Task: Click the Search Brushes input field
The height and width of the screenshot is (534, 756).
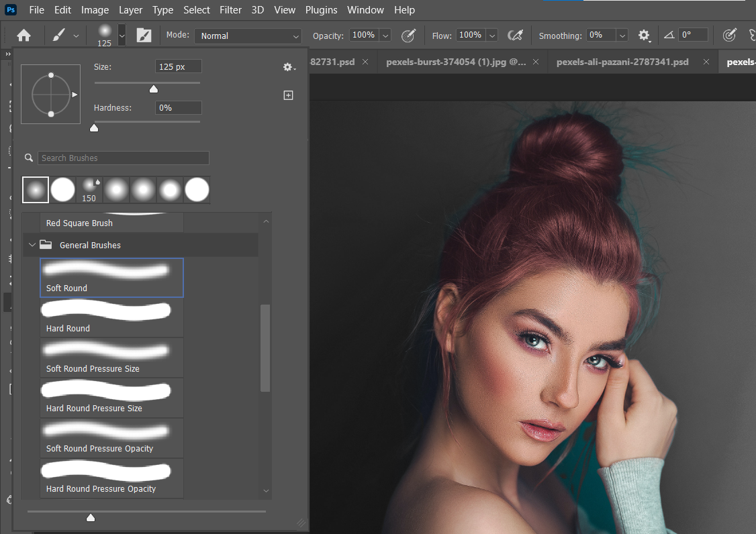Action: [124, 158]
